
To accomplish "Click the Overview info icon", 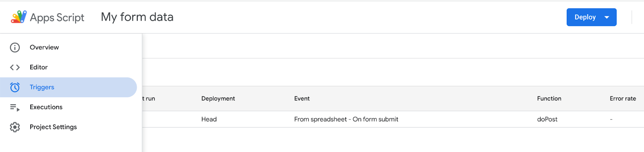I will point(15,48).
